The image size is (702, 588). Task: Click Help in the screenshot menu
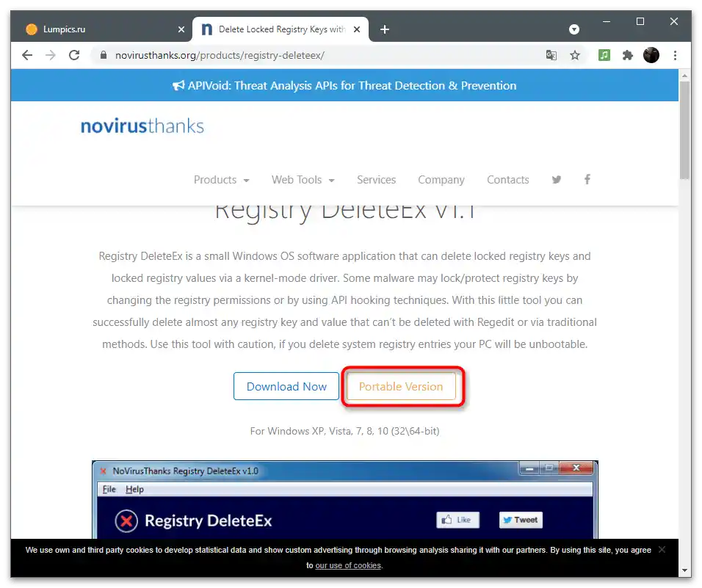(134, 490)
